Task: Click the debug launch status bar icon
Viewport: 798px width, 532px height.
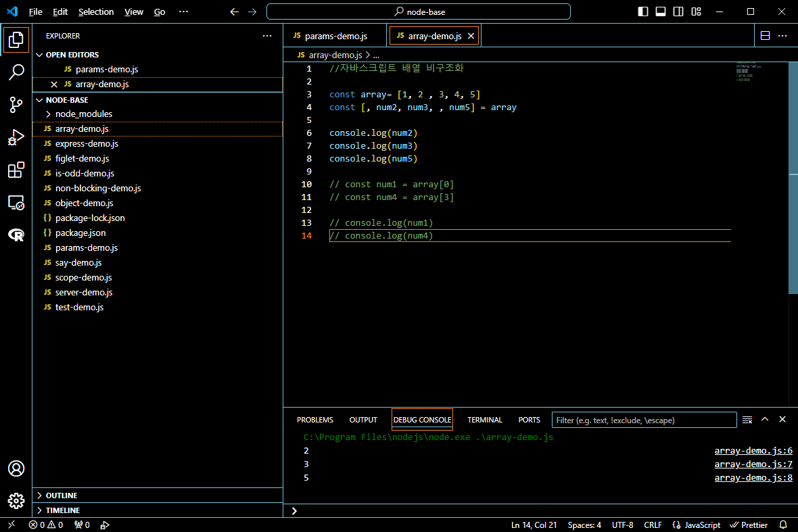Action: [105, 525]
